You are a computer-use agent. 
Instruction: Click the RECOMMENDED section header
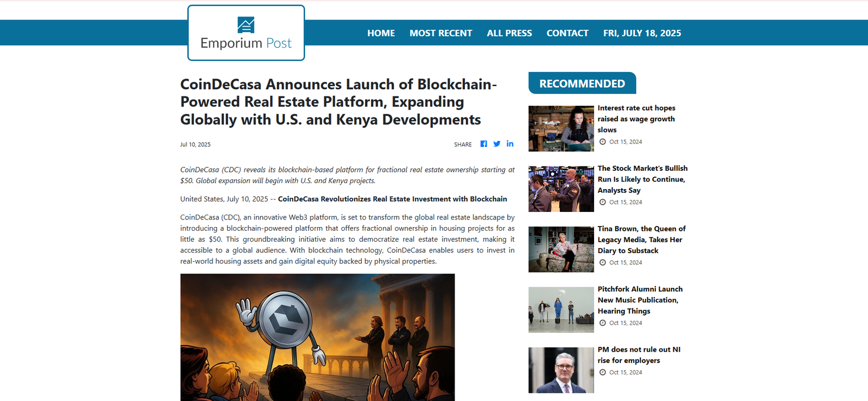point(582,83)
